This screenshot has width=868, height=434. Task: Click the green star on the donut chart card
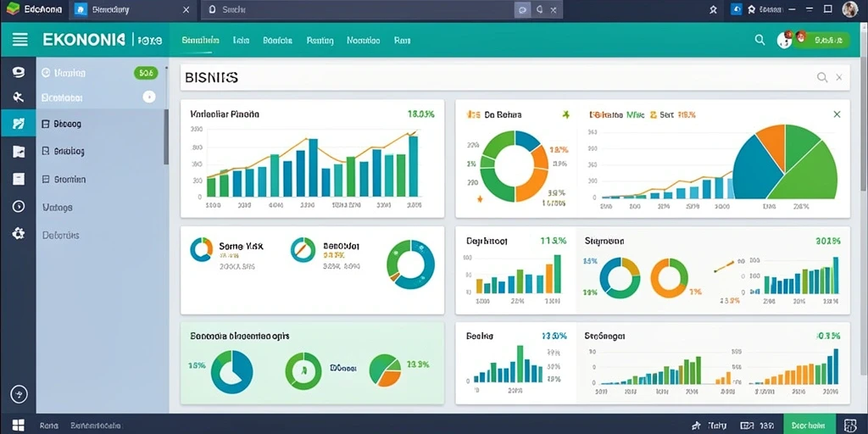[565, 114]
